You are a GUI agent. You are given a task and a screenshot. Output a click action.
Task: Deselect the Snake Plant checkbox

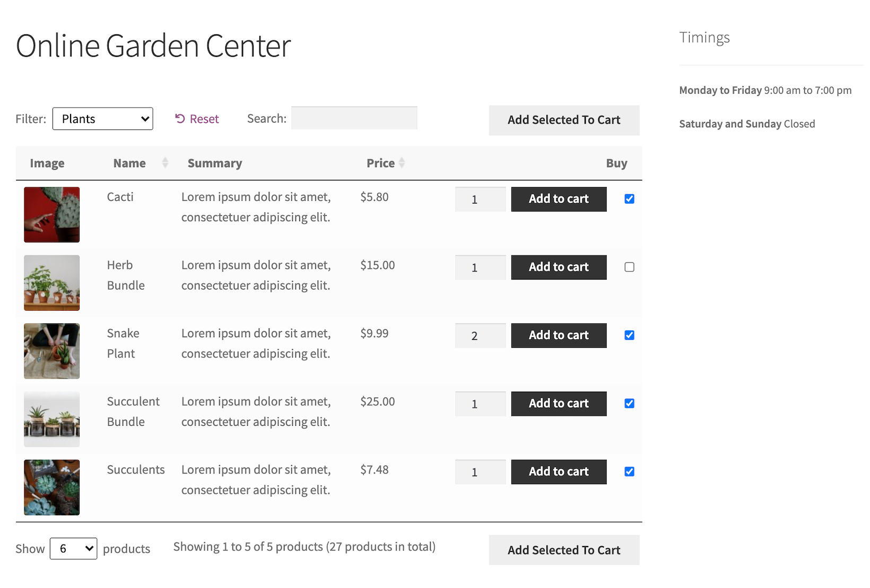(629, 335)
